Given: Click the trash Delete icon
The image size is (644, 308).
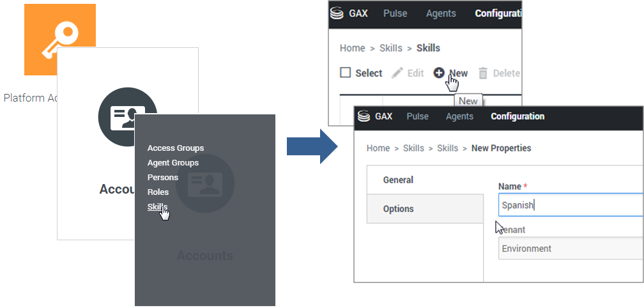Looking at the screenshot, I should [483, 73].
